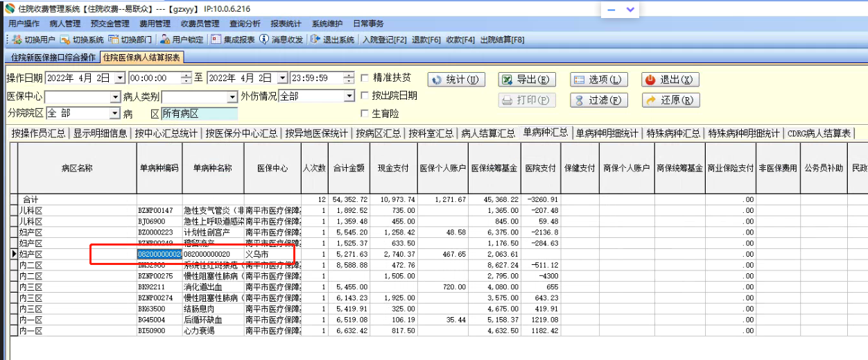Open the 收费员管理 menu
This screenshot has height=360, width=868.
[200, 24]
